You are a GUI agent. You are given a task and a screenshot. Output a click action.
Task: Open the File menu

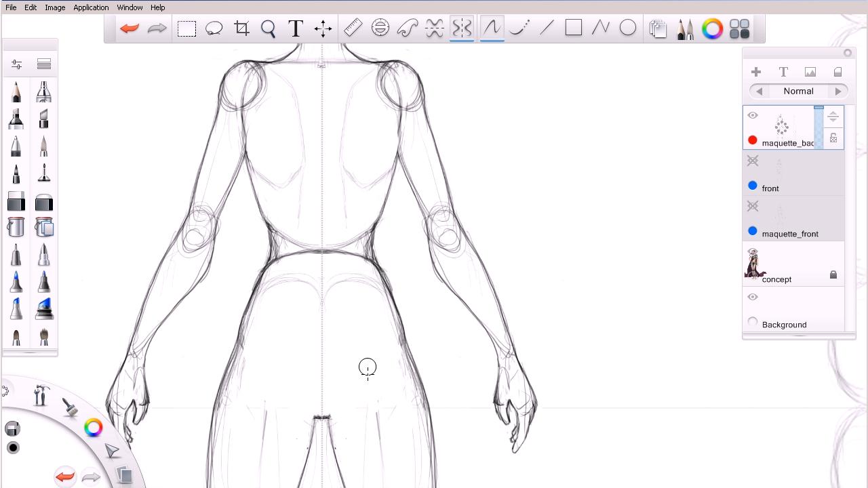coord(11,7)
